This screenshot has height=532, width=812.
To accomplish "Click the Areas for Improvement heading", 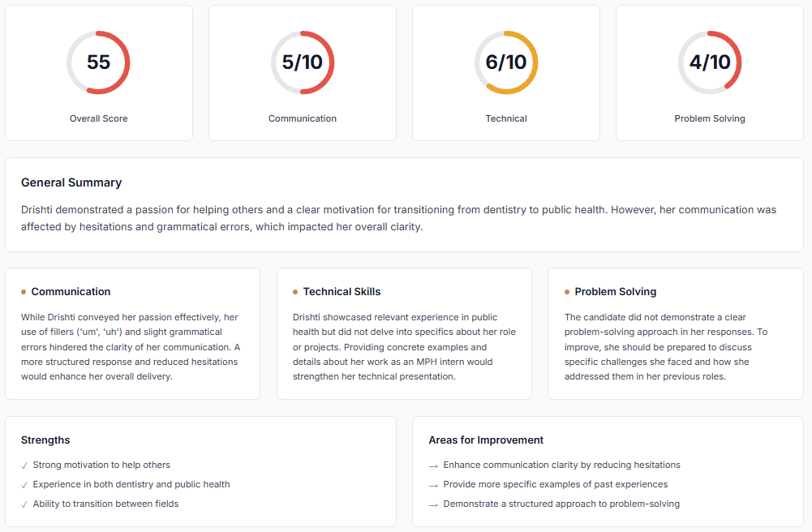I will click(486, 440).
